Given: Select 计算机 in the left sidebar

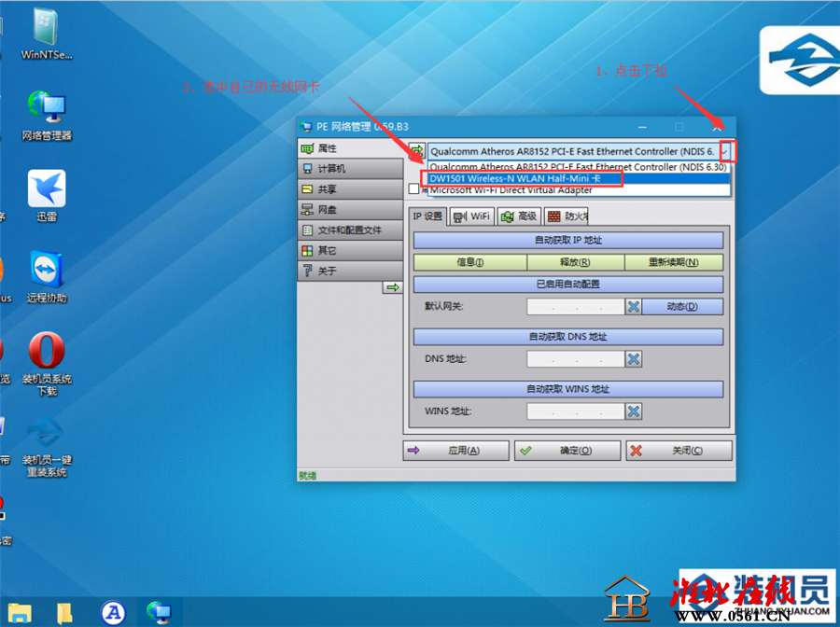Looking at the screenshot, I should coord(350,169).
